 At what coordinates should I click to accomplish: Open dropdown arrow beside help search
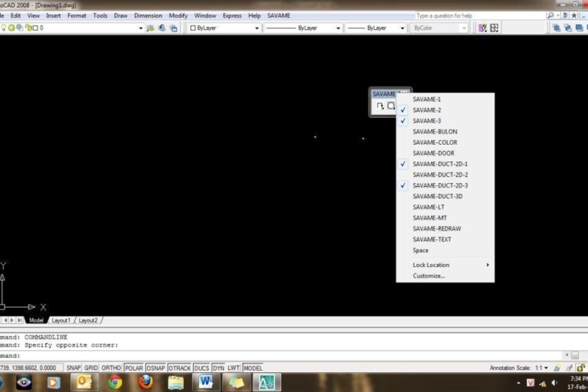pyautogui.click(x=558, y=15)
